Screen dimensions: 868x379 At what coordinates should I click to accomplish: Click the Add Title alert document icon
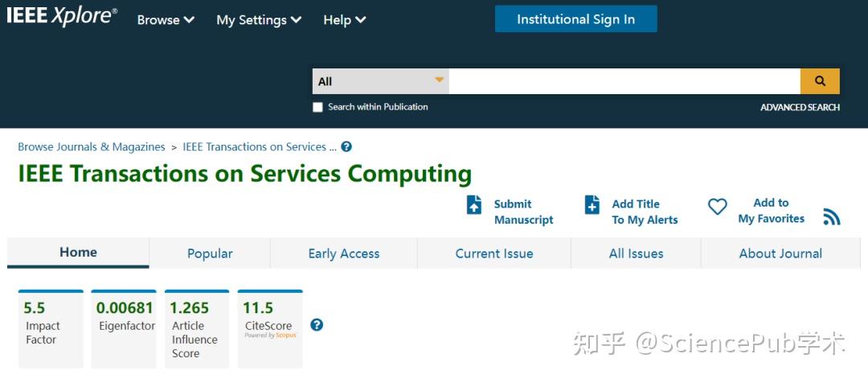pyautogui.click(x=592, y=205)
